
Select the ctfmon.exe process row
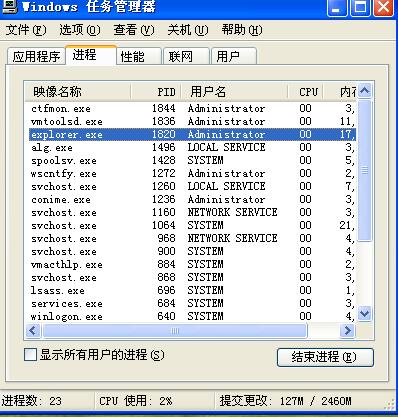[x=192, y=108]
